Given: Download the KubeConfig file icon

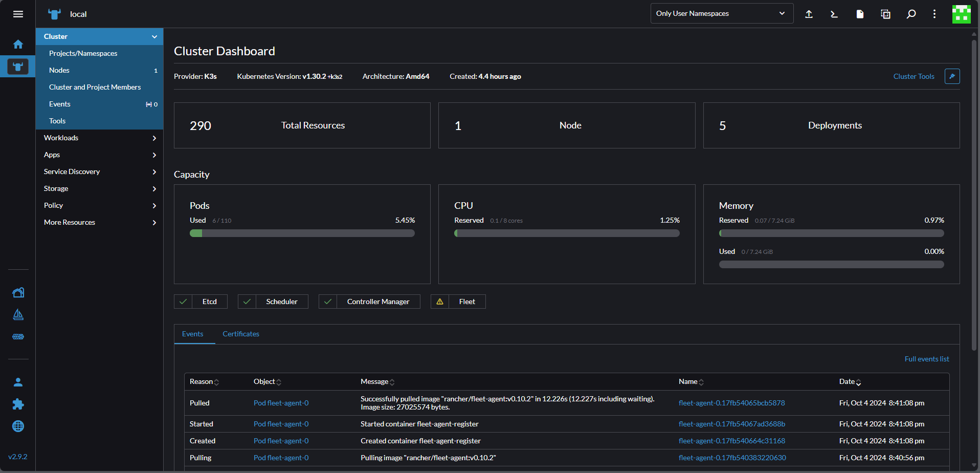Looking at the screenshot, I should click(860, 14).
